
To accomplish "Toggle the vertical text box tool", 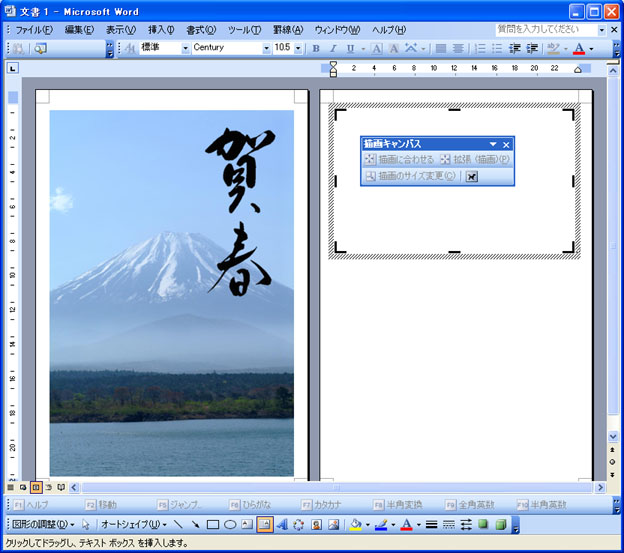I will pos(265,524).
